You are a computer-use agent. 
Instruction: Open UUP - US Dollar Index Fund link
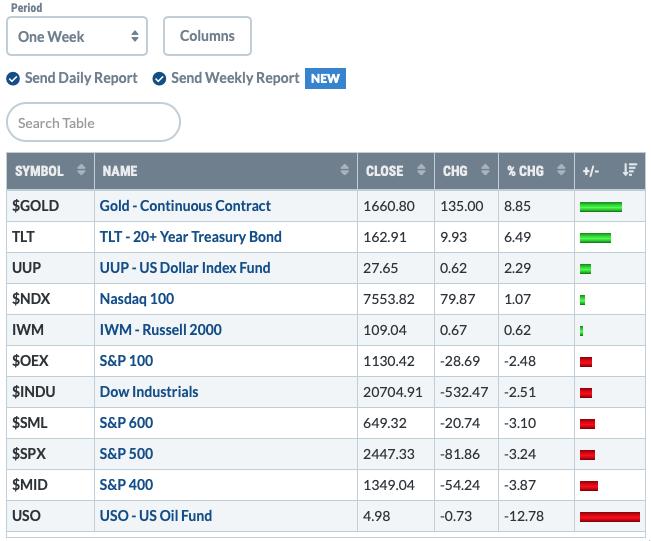185,268
